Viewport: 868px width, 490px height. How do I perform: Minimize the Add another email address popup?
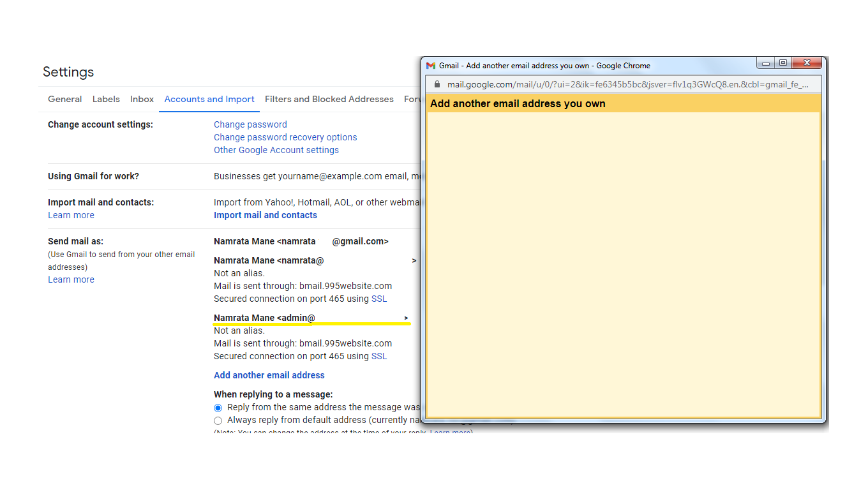tap(766, 63)
